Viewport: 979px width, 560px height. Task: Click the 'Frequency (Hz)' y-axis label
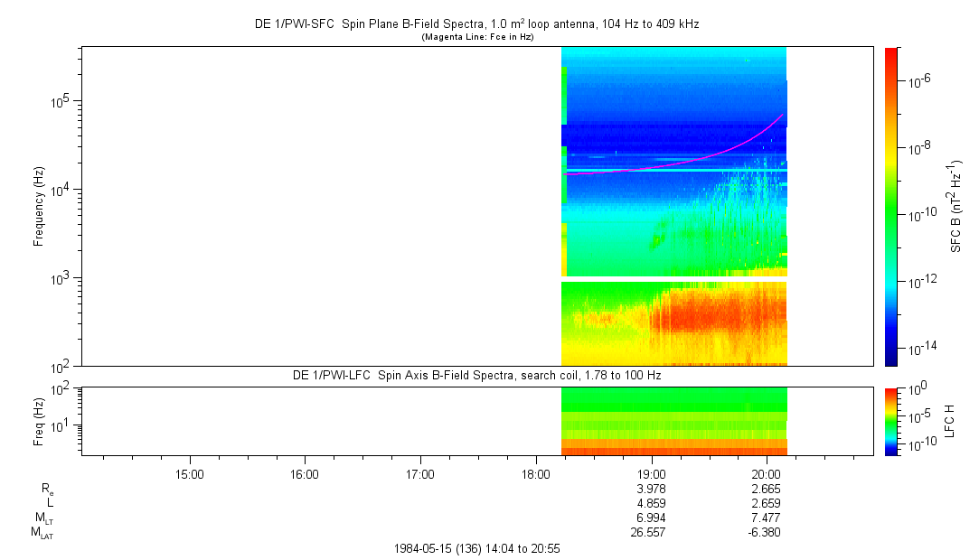[39, 206]
